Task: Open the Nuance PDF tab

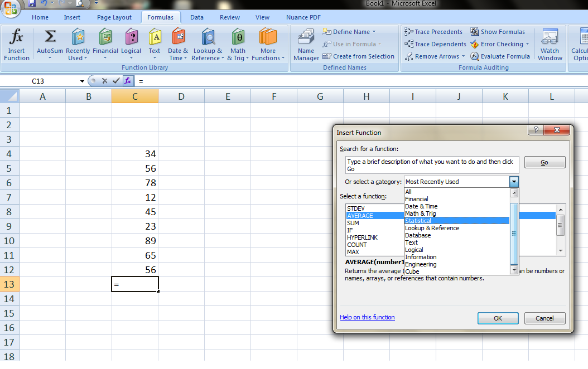Action: [303, 17]
